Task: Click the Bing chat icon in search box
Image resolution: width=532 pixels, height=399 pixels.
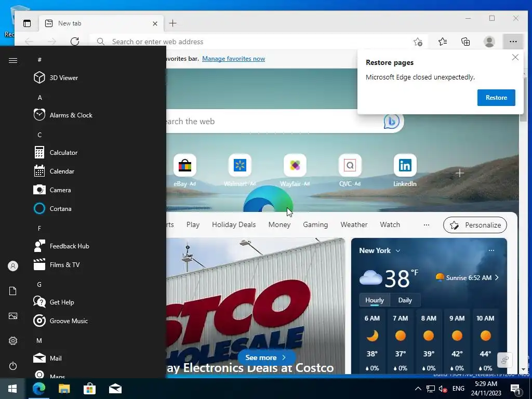Action: click(391, 121)
